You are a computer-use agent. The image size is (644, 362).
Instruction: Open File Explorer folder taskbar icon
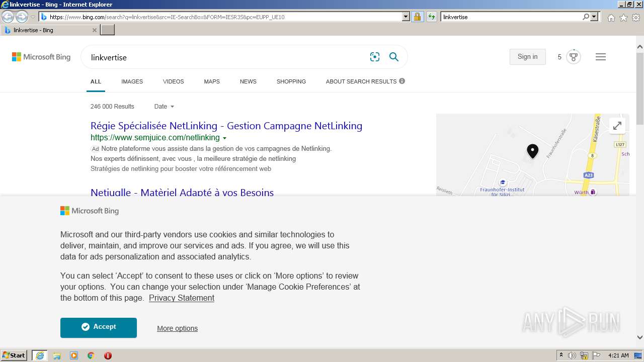(x=57, y=355)
